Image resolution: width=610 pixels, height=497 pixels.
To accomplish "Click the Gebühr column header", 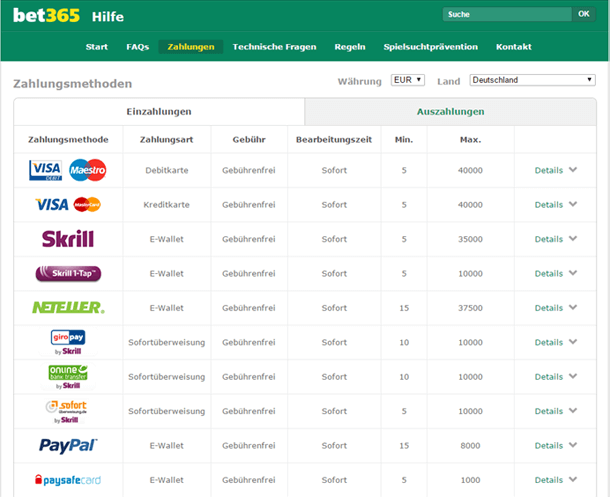I will pyautogui.click(x=249, y=140).
